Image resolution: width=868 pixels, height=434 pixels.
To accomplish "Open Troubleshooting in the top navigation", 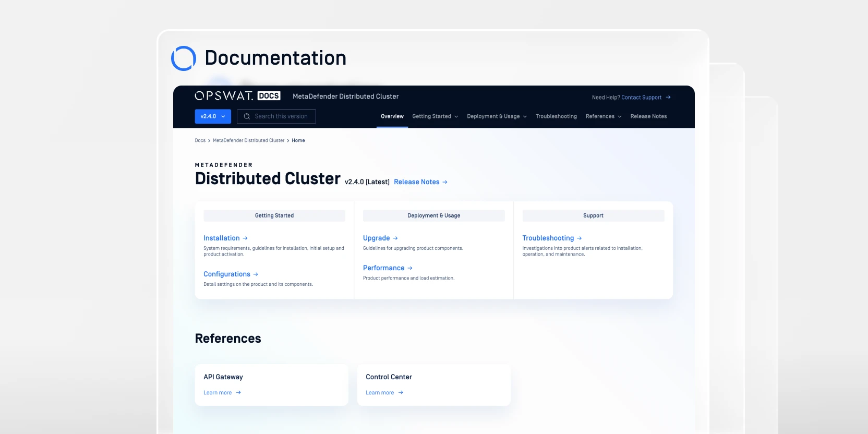I will pos(556,116).
